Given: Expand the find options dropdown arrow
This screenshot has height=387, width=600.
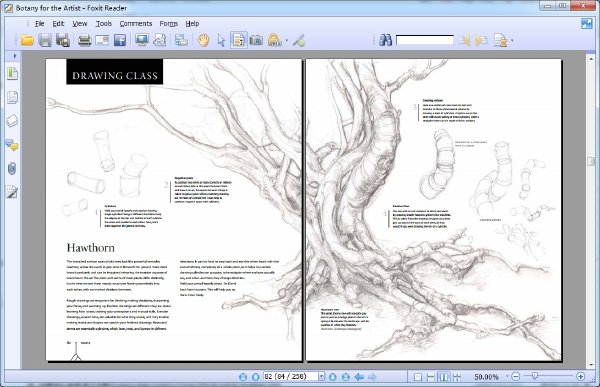Looking at the screenshot, I should click(512, 41).
